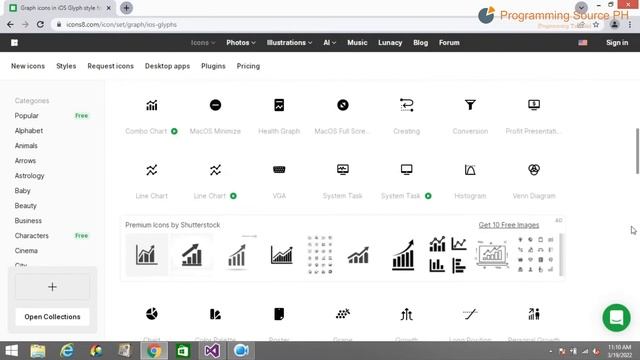
Task: Open the Lunacy page
Action: pos(390,42)
